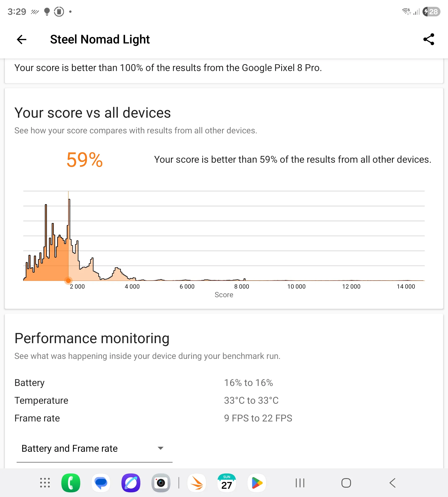Tap the battery indicator in status bar

[431, 12]
